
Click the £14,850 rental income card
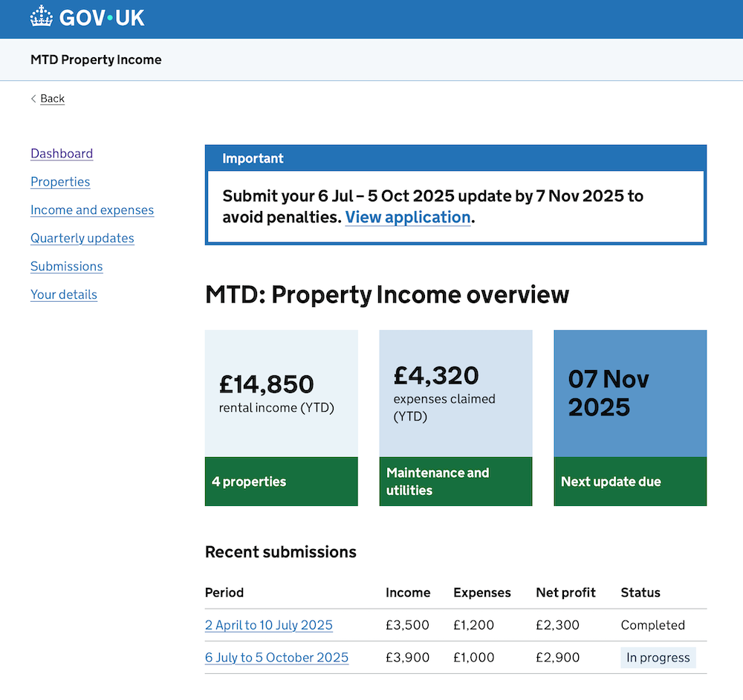pos(281,394)
